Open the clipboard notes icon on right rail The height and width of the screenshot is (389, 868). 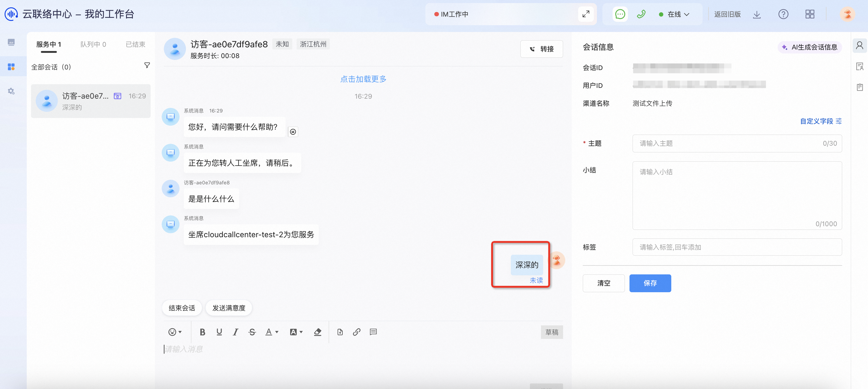click(860, 87)
